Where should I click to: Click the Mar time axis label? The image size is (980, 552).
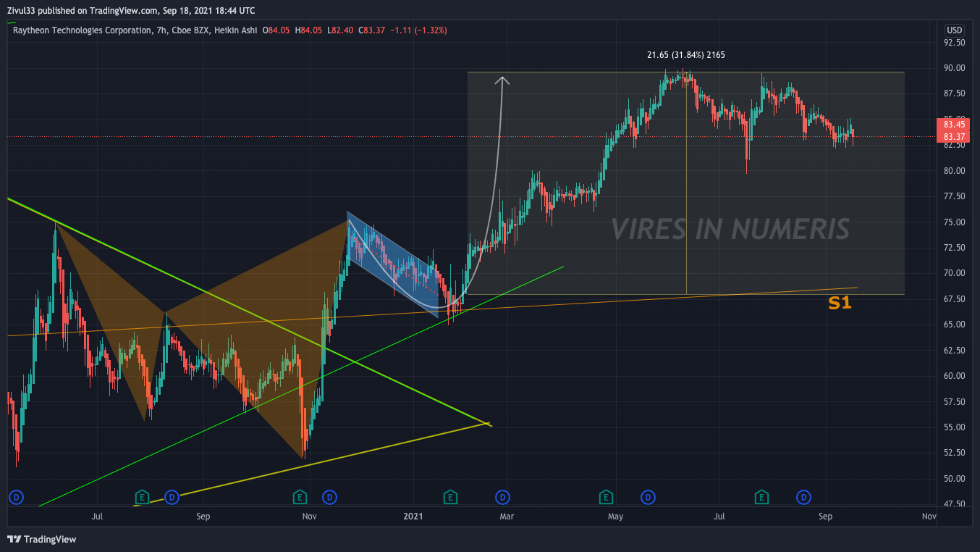click(507, 517)
